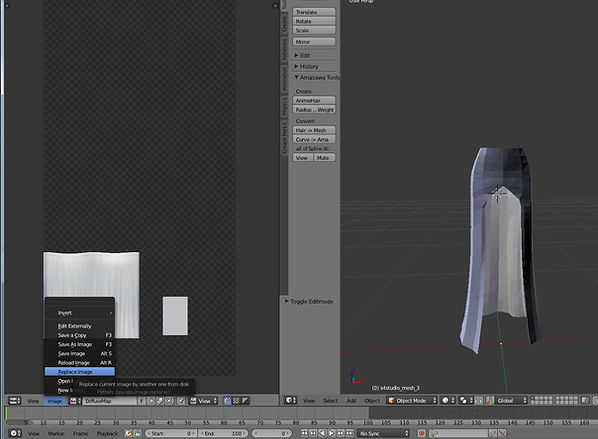This screenshot has height=439, width=598.
Task: Open the Global transform orientation dropdown
Action: point(511,400)
